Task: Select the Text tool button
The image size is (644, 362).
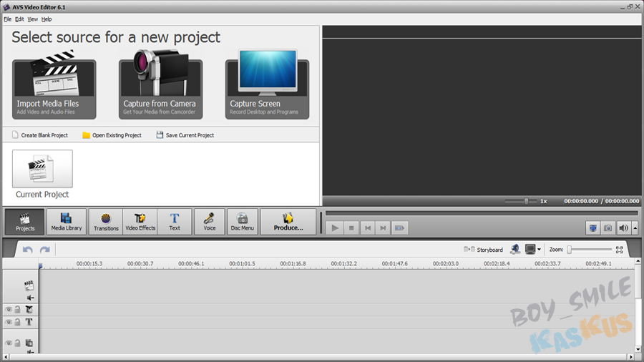Action: pos(175,222)
